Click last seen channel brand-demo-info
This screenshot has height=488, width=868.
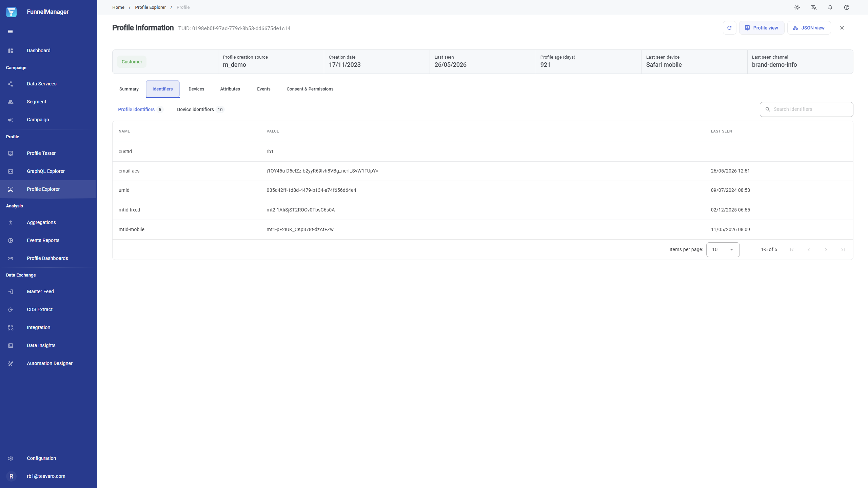click(x=774, y=65)
